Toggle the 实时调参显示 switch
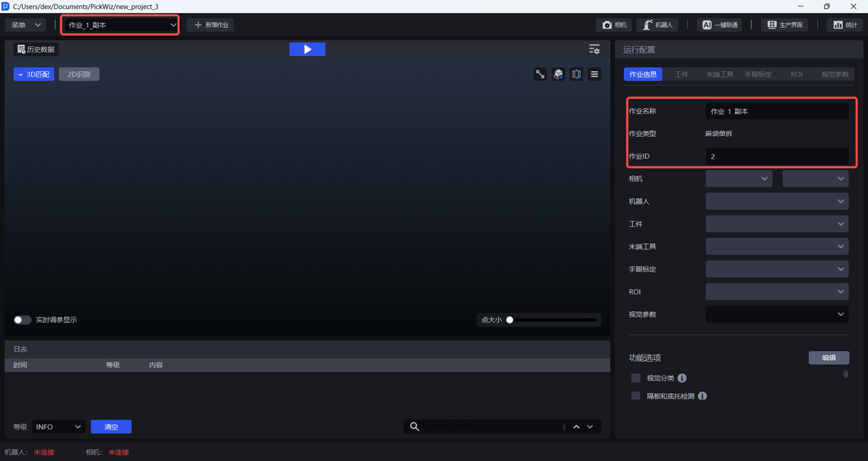868x461 pixels. coord(22,320)
